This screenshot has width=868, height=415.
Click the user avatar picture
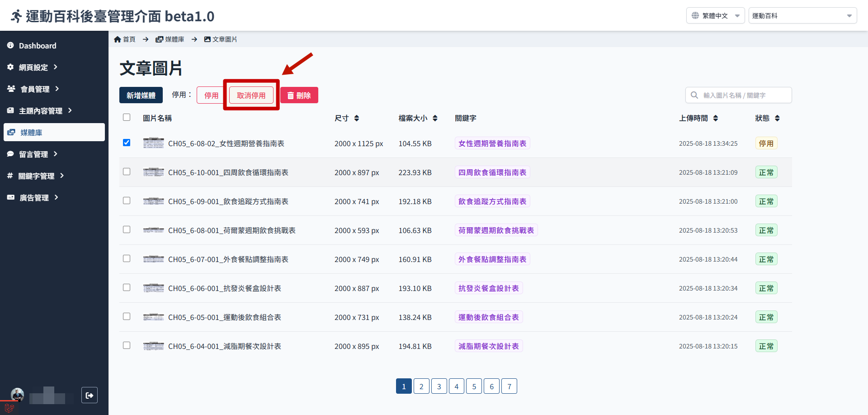coord(17,395)
